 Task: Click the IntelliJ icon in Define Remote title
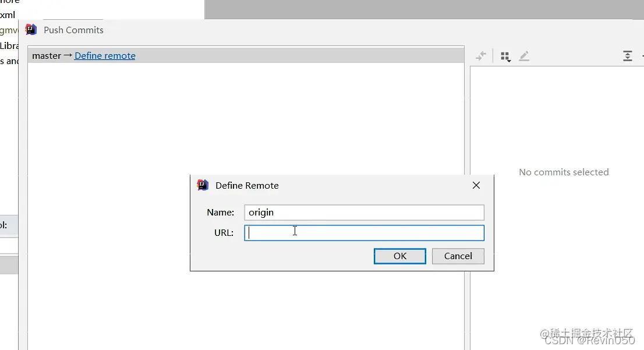point(203,185)
